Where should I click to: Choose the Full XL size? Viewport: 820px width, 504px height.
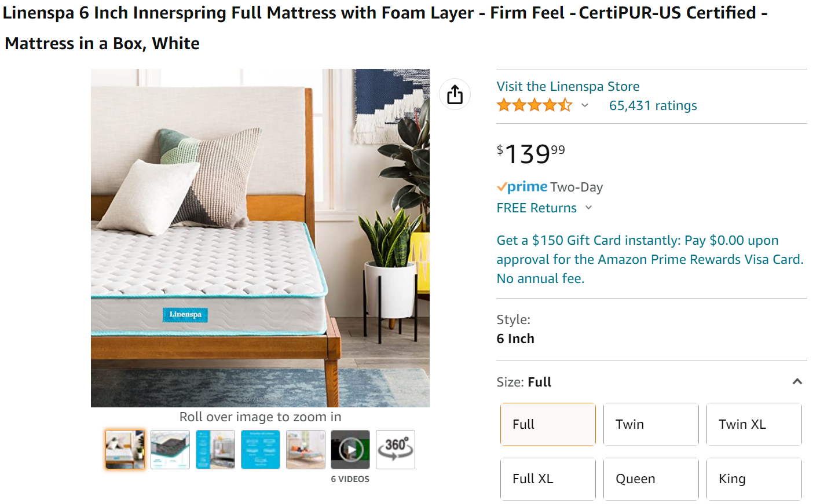[x=548, y=479]
